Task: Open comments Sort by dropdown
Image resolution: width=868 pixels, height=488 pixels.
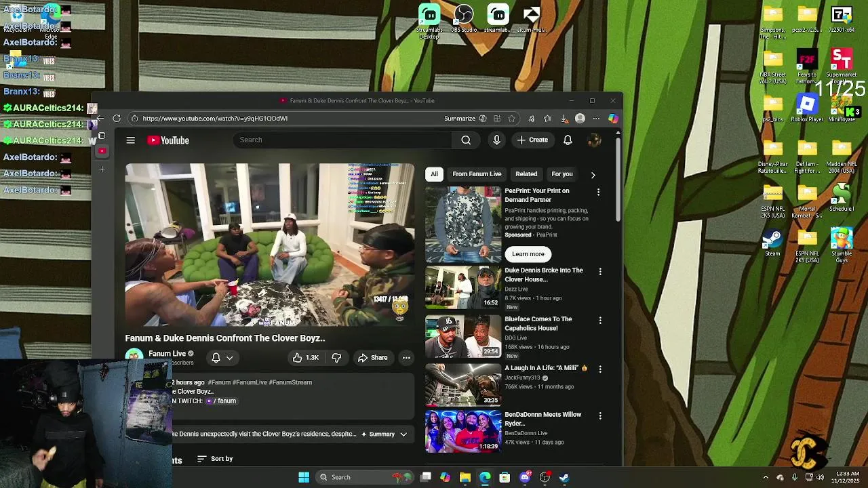Action: 215,459
